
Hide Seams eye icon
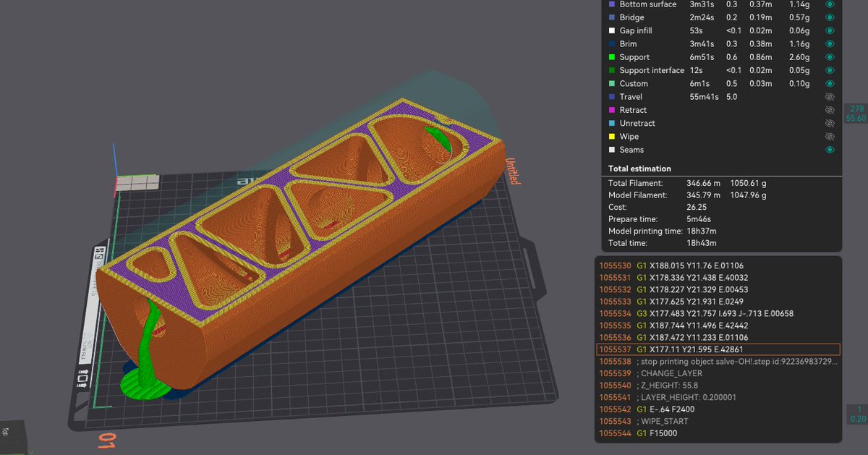[x=830, y=150]
